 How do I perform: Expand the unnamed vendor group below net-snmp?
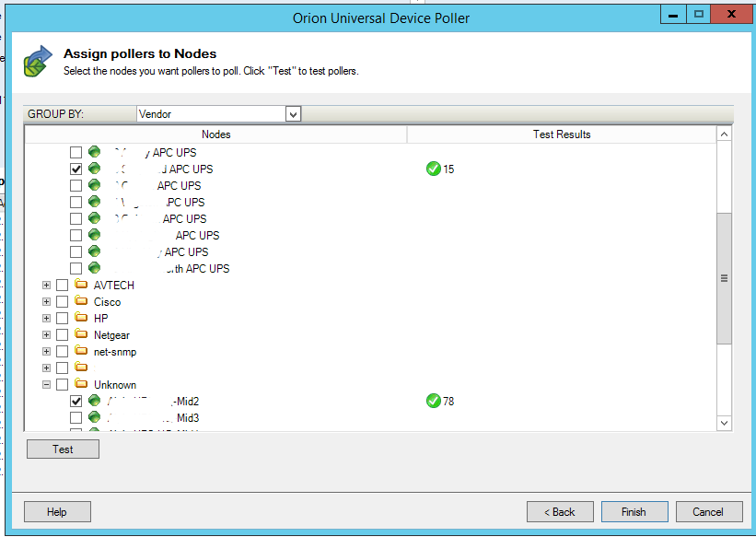pyautogui.click(x=46, y=368)
